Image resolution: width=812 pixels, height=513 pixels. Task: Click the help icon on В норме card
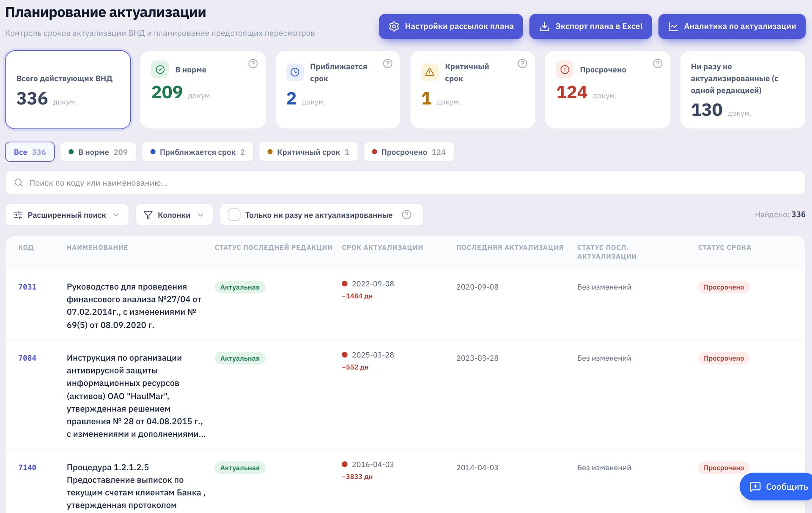click(x=253, y=63)
